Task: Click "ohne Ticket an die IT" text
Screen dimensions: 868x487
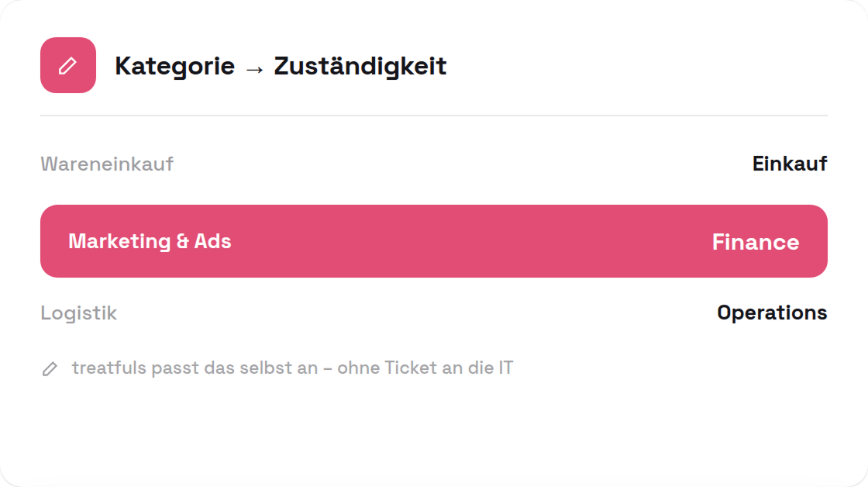Action: (x=425, y=368)
